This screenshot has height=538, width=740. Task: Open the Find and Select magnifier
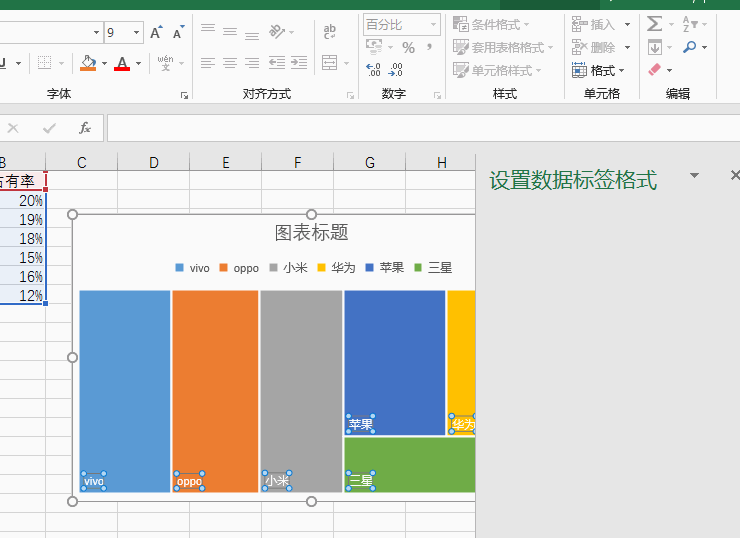(690, 47)
